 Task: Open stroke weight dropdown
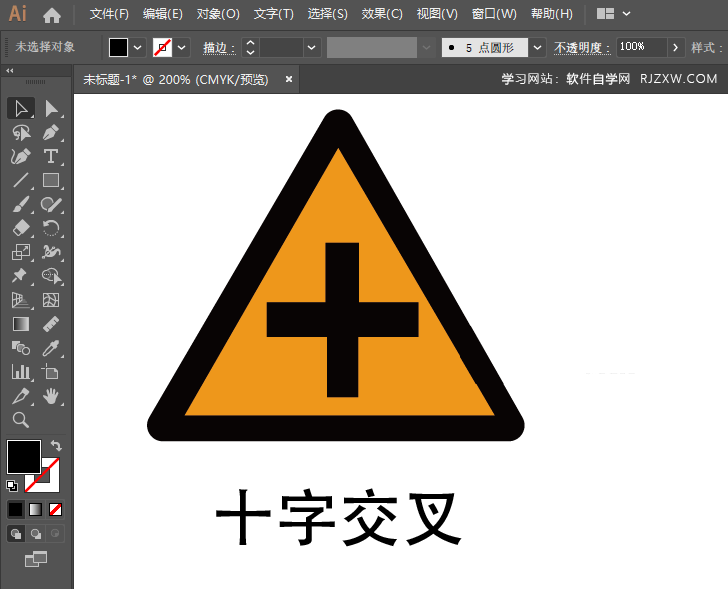pyautogui.click(x=312, y=47)
